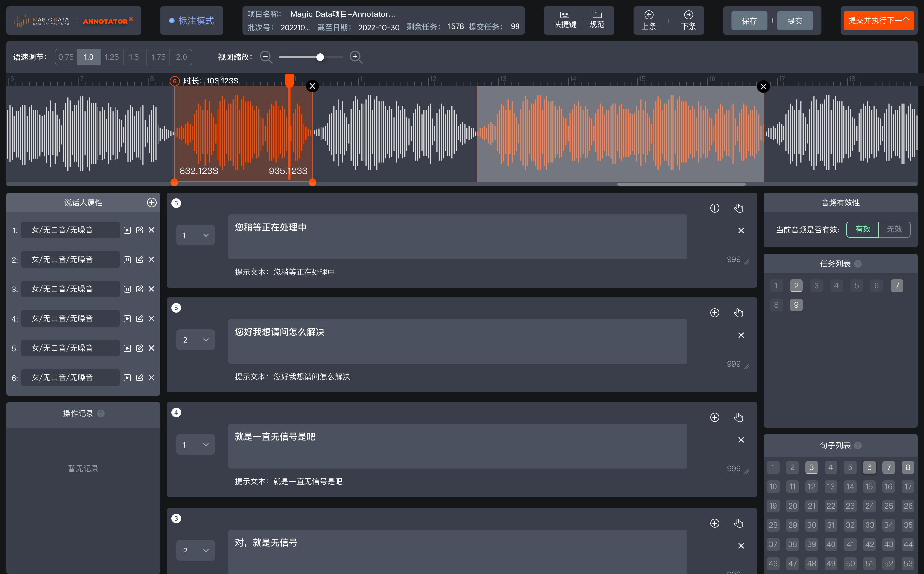Open speaker dropdown for segment 6
The image size is (924, 574).
tap(195, 235)
